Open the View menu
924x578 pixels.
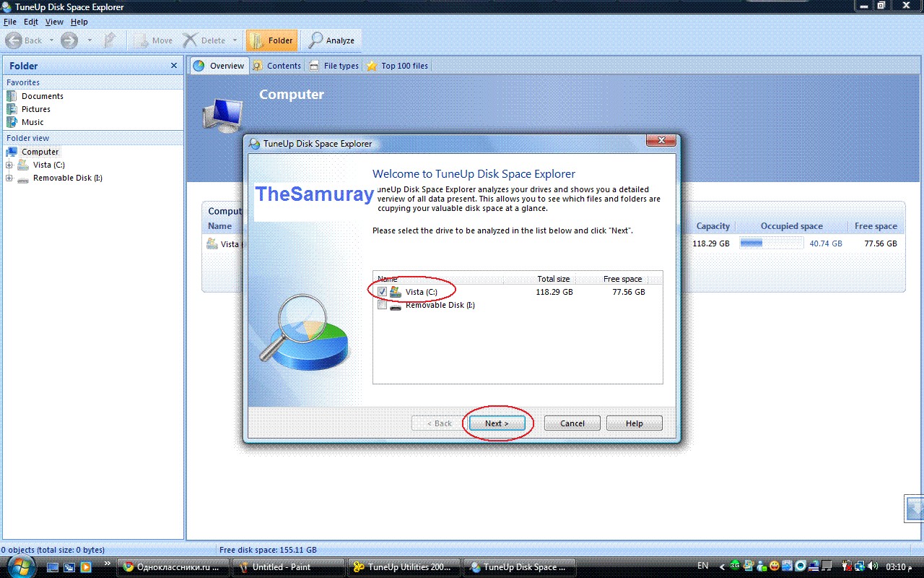[54, 22]
